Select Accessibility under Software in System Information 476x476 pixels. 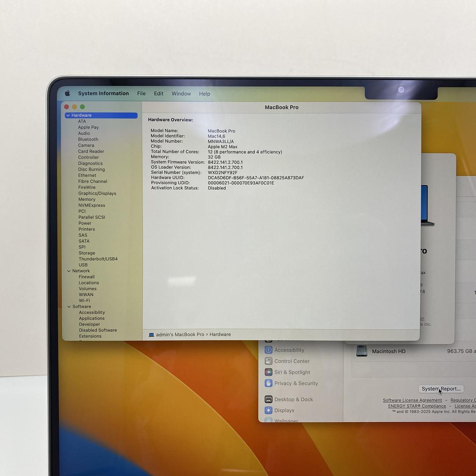coord(92,312)
